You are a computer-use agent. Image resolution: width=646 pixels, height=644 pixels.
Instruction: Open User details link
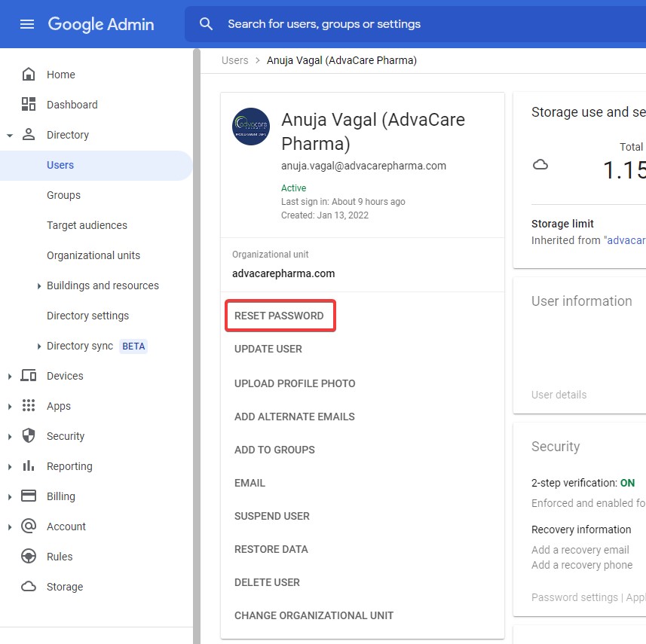tap(559, 395)
